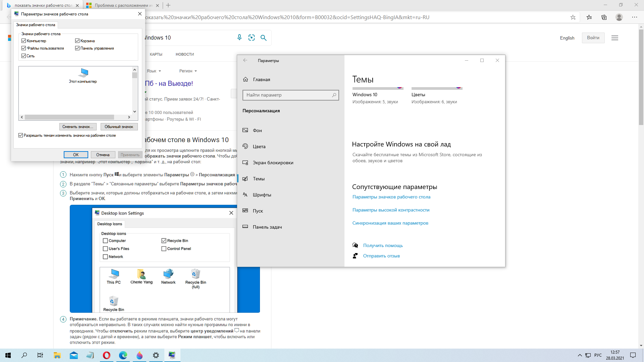The width and height of the screenshot is (644, 362).
Task: Click the magnifier search icon in Bing search box
Action: tap(264, 38)
